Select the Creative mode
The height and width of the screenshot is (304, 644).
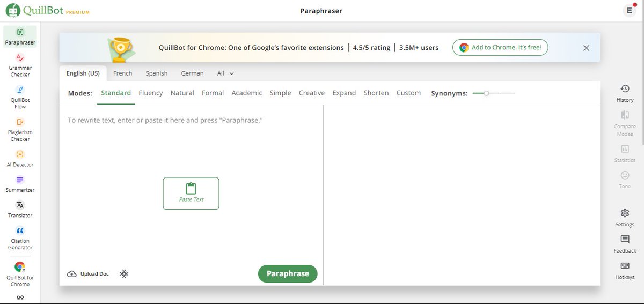(x=312, y=93)
